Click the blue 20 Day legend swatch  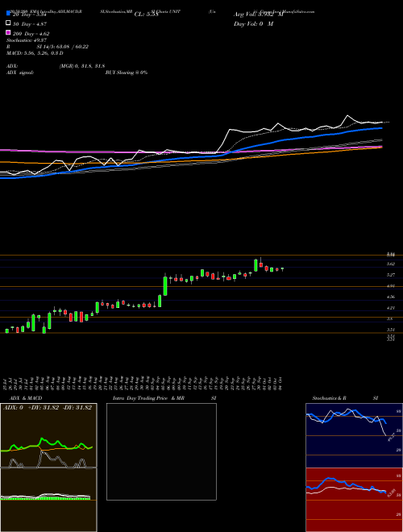click(9, 13)
